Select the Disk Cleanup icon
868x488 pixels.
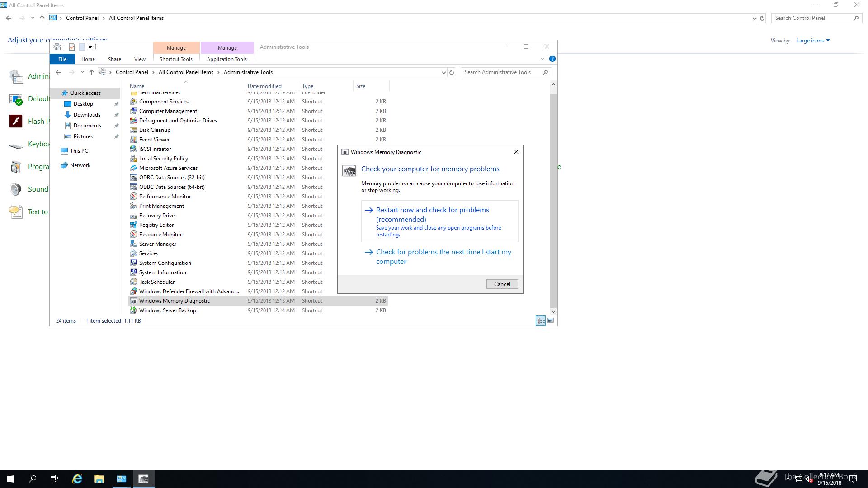coord(133,130)
